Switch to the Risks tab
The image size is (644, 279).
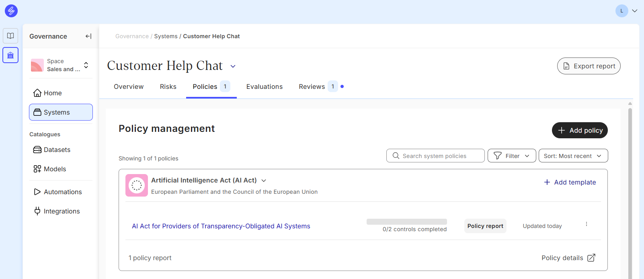pos(168,87)
